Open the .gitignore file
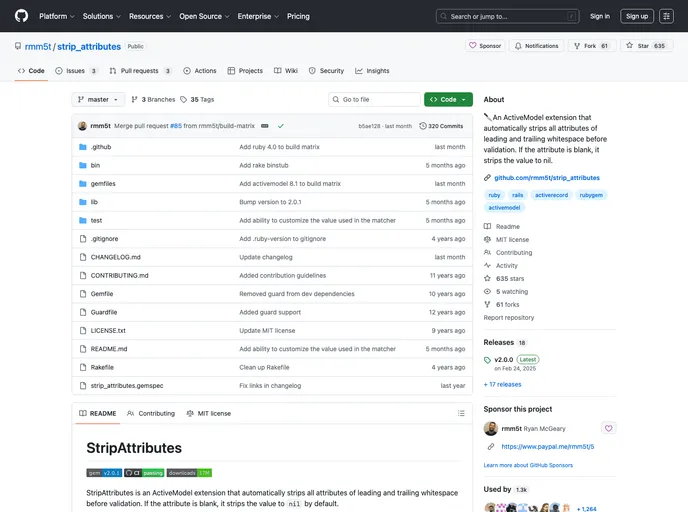This screenshot has width=688, height=512. click(104, 239)
